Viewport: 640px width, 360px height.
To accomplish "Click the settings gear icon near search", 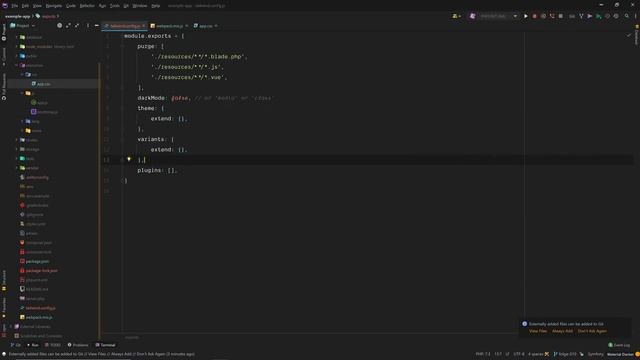I will click(616, 16).
